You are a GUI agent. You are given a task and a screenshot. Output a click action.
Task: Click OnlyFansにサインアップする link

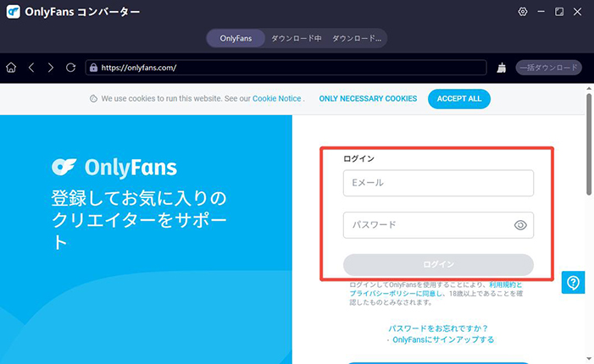443,339
